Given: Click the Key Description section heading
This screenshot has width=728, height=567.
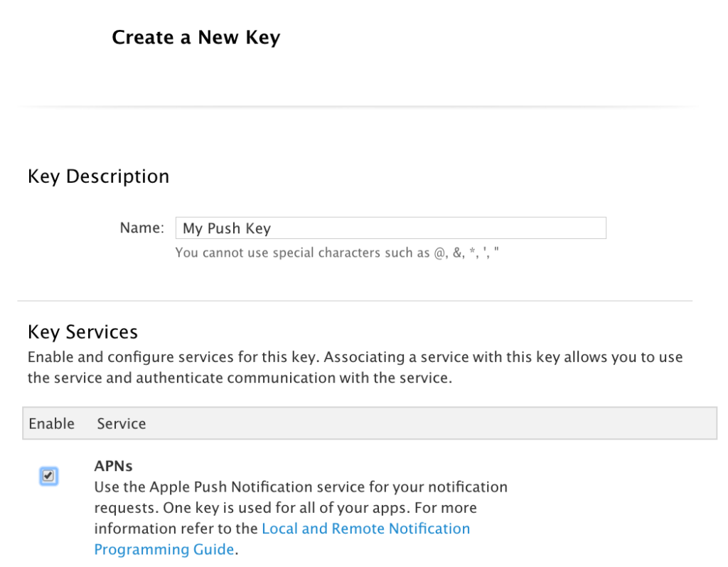Looking at the screenshot, I should (x=98, y=176).
